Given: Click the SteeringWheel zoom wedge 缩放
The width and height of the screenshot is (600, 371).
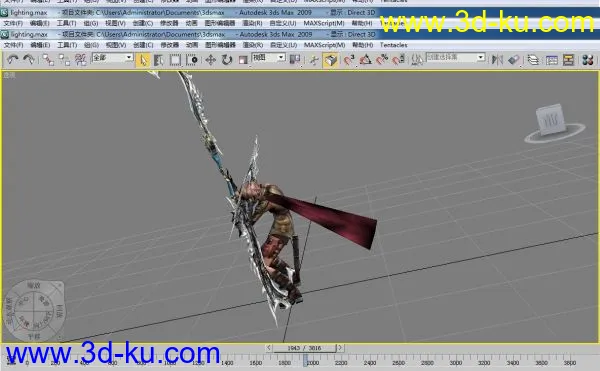Looking at the screenshot, I should pos(34,286).
